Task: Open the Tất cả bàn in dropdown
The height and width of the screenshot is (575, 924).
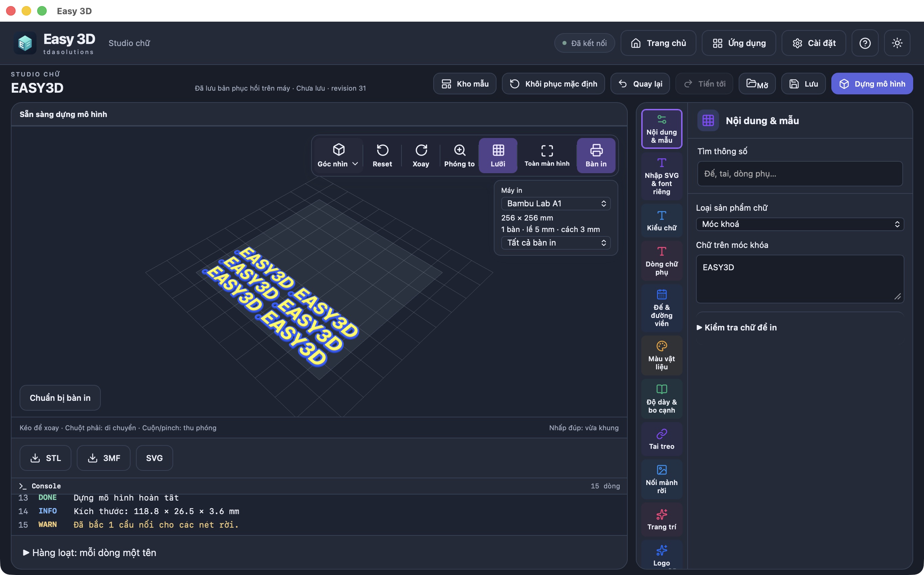Action: point(556,243)
